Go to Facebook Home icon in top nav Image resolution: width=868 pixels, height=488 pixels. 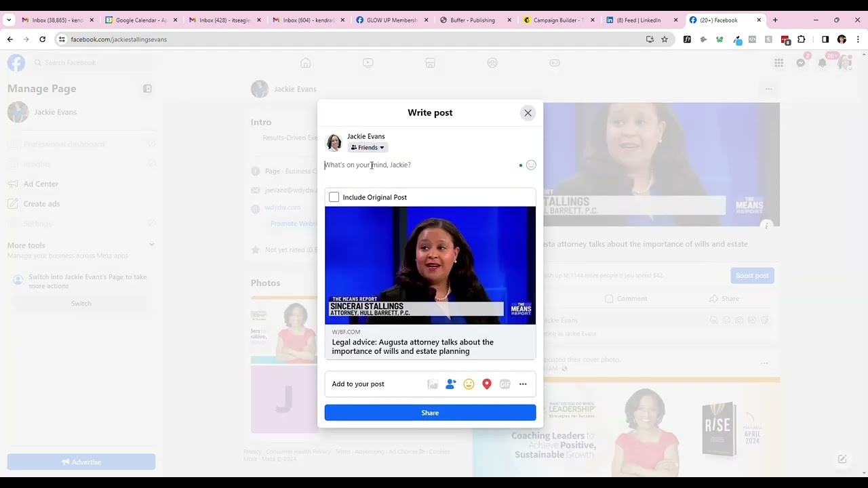point(306,63)
